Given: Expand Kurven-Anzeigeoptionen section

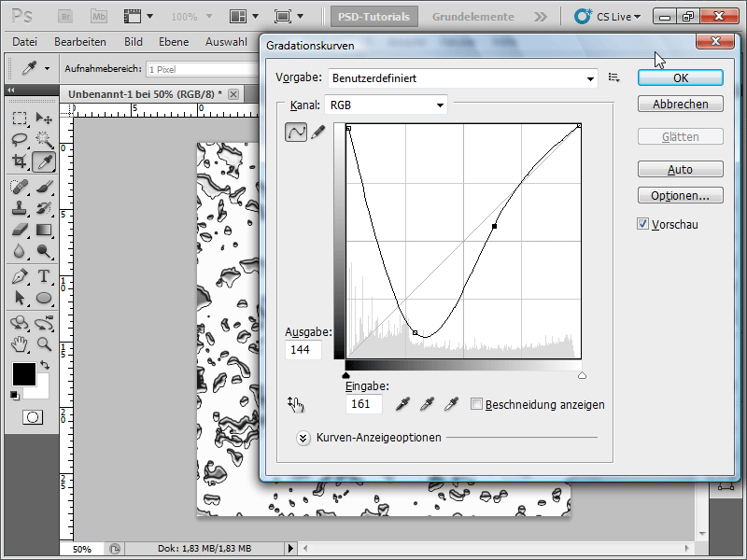Looking at the screenshot, I should (303, 438).
